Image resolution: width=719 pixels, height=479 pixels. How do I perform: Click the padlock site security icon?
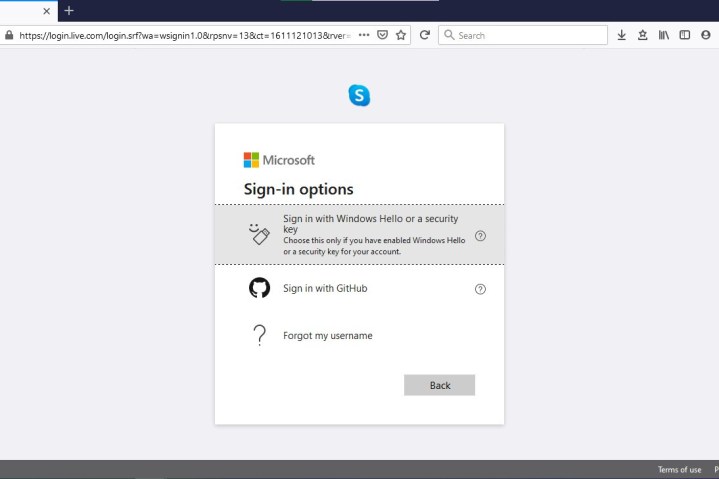pyautogui.click(x=9, y=35)
